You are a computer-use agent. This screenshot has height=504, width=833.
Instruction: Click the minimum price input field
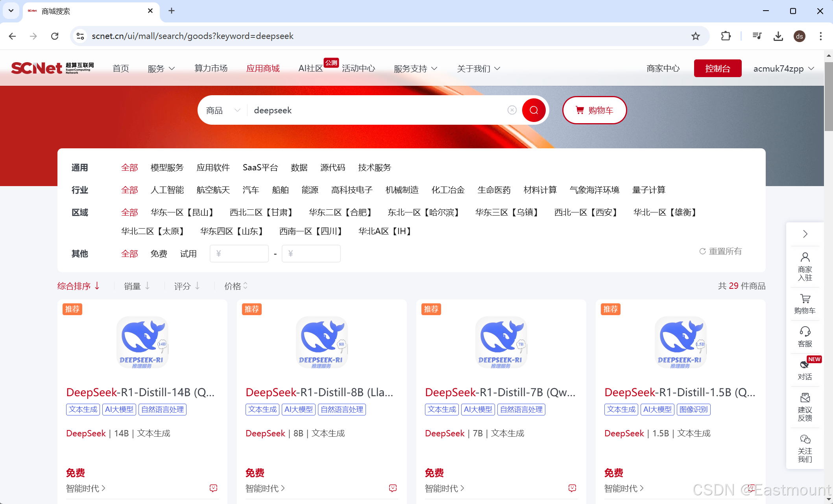pyautogui.click(x=239, y=253)
